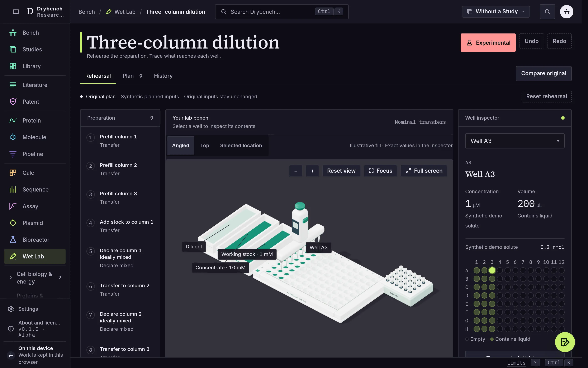
Task: Open the Calc tool
Action: point(35,173)
